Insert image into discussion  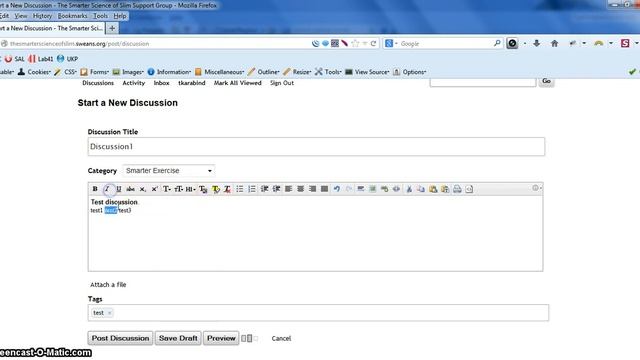click(x=372, y=189)
